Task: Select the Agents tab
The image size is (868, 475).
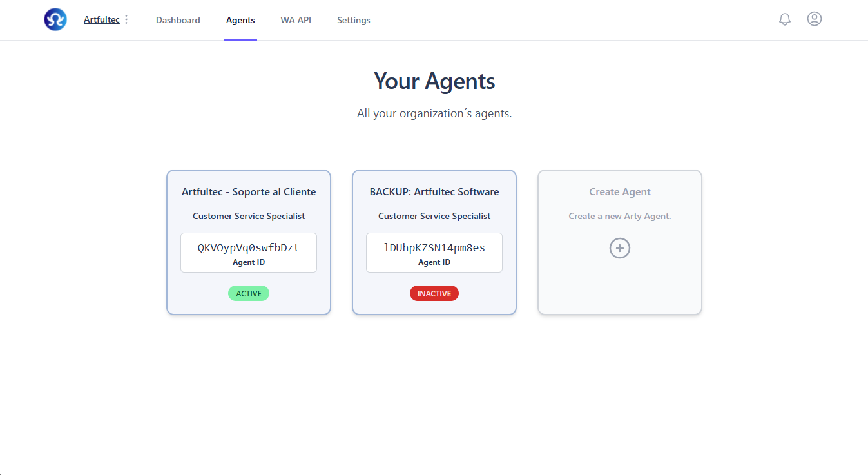Action: pyautogui.click(x=240, y=20)
